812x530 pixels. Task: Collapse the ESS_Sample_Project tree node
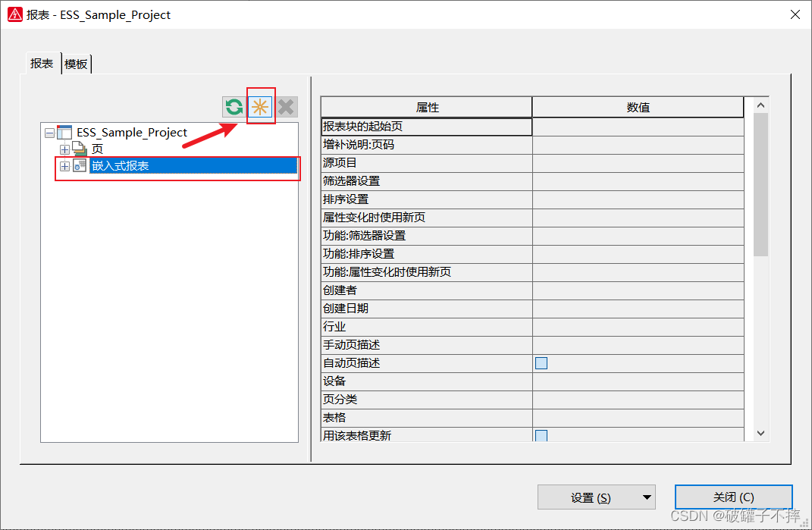(x=49, y=133)
